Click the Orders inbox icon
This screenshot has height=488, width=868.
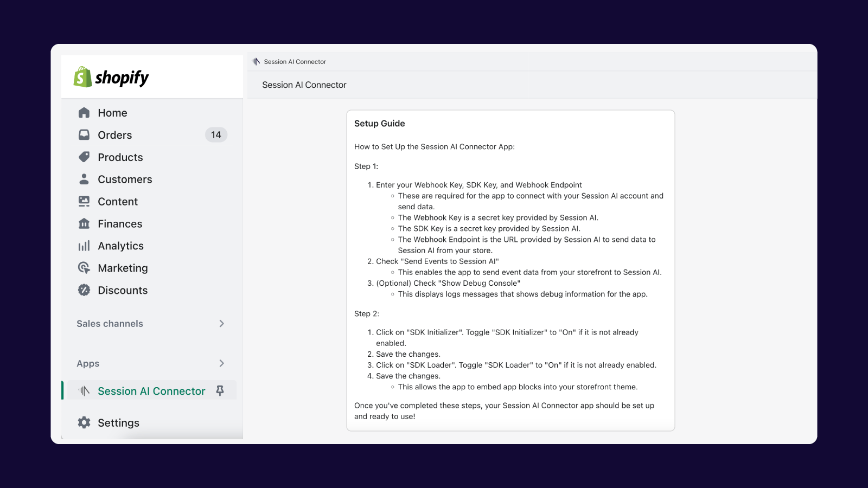click(84, 134)
